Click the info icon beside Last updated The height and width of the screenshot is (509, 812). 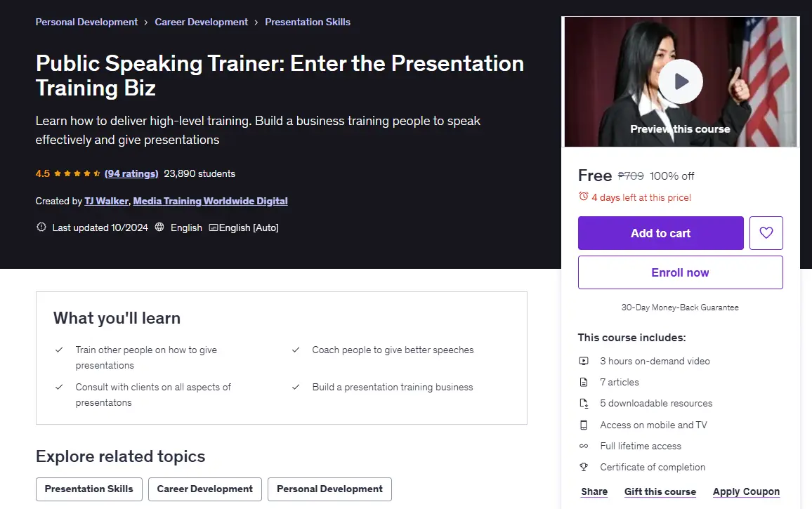tap(41, 227)
